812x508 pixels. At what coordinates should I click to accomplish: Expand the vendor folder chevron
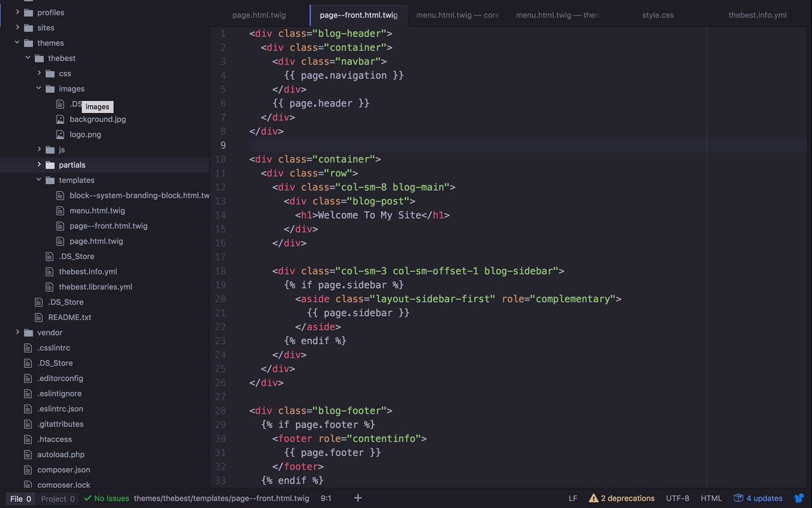pyautogui.click(x=17, y=332)
